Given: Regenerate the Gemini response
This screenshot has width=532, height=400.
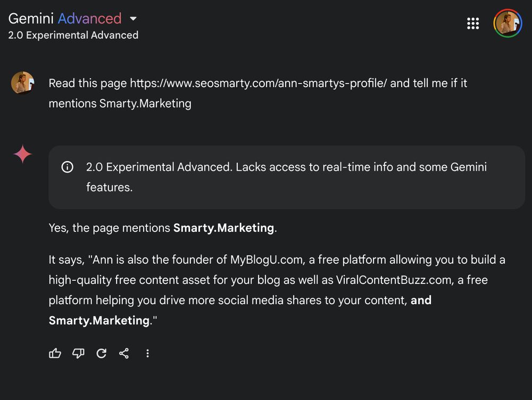Looking at the screenshot, I should tap(101, 353).
